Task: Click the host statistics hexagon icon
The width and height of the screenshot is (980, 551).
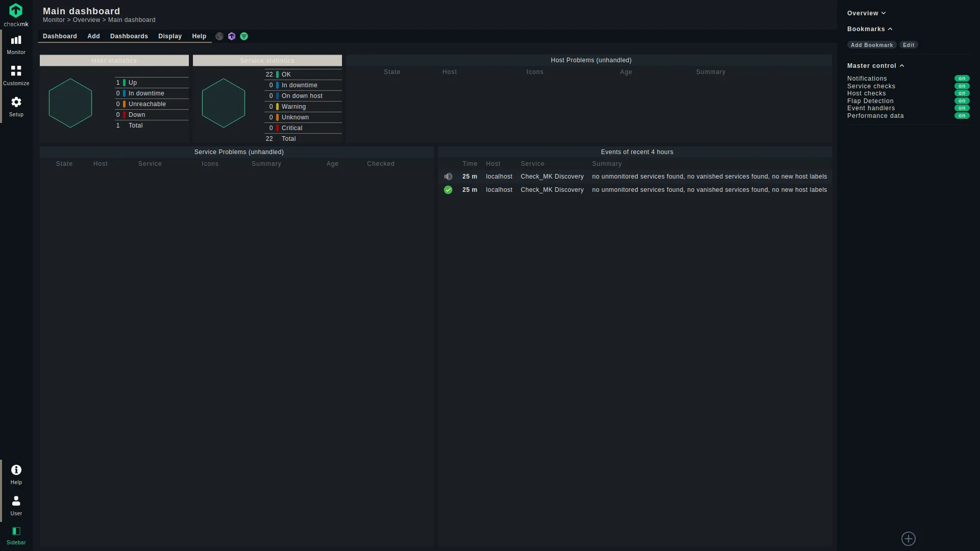Action: coord(70,103)
